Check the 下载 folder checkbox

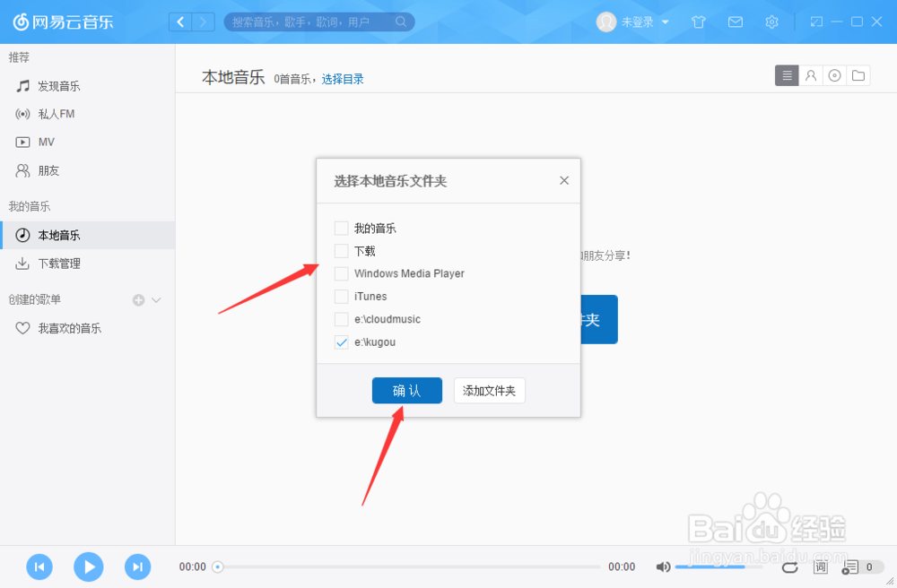[x=341, y=251]
